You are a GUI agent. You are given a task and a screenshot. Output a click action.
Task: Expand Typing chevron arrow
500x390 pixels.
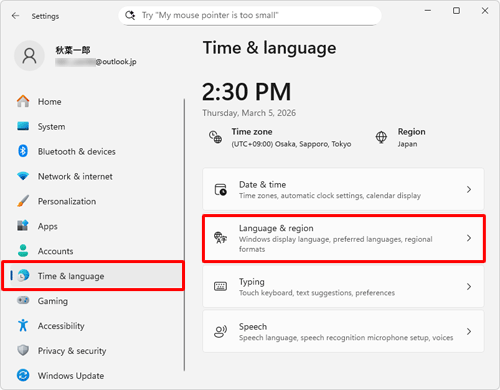[x=469, y=286]
